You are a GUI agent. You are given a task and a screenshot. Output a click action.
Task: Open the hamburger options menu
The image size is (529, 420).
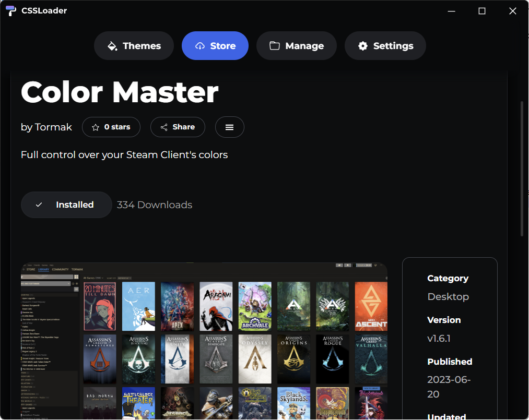(229, 127)
